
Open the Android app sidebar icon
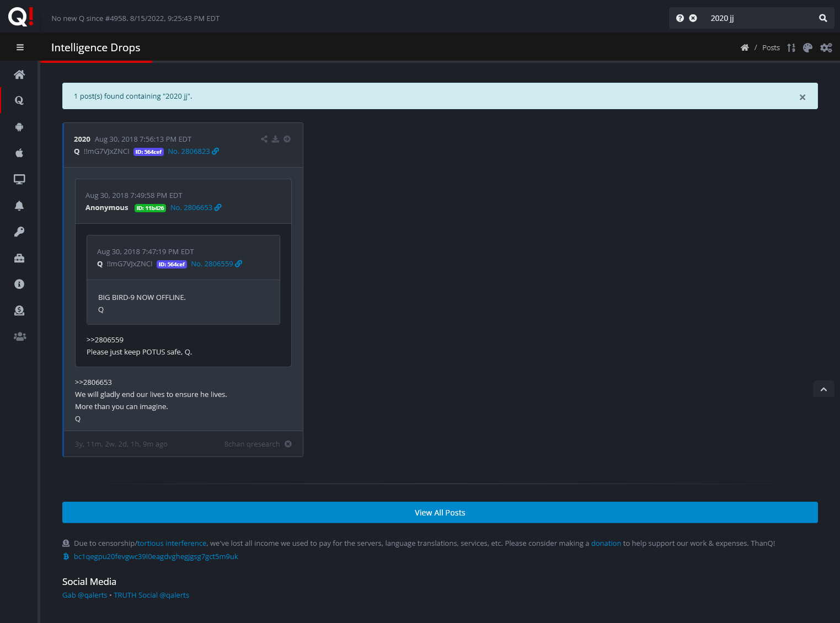19,127
